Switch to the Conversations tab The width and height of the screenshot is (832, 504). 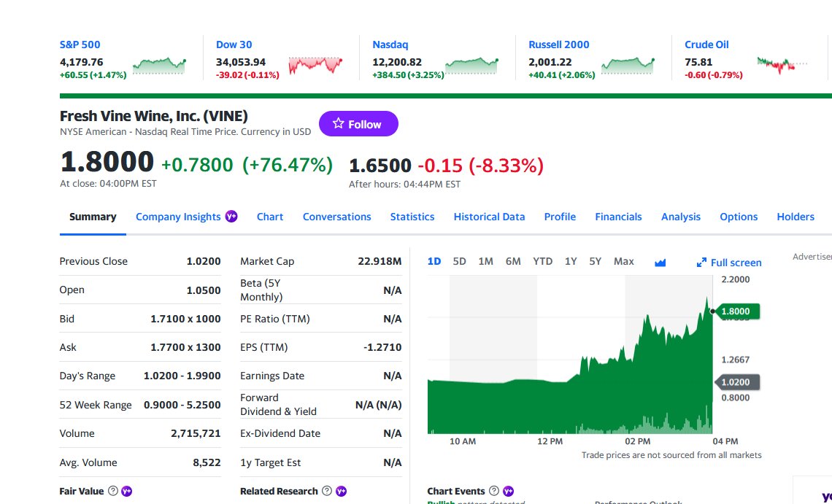tap(337, 217)
